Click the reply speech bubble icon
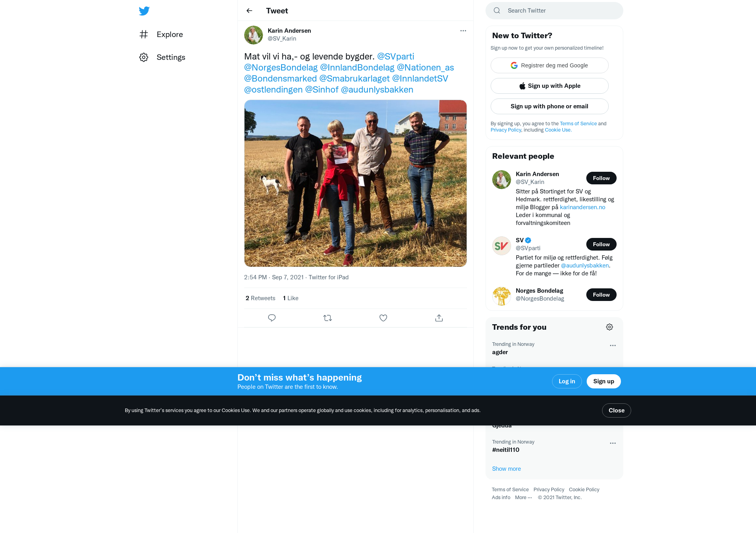 point(272,318)
